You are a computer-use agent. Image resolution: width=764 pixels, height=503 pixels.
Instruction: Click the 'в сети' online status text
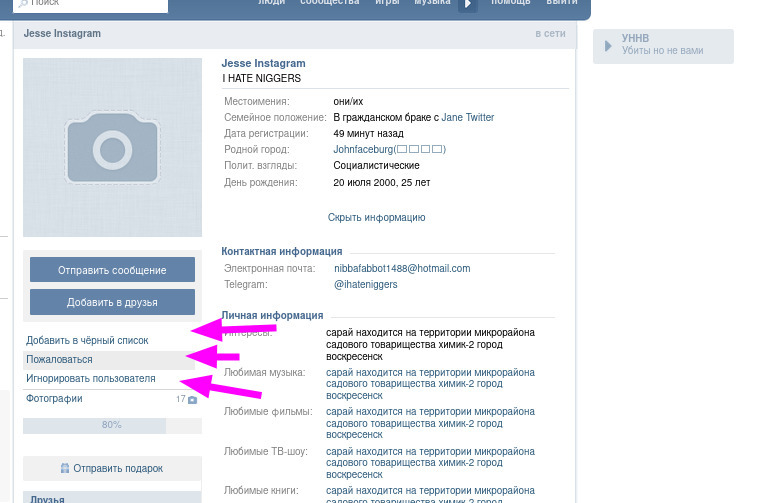point(551,34)
